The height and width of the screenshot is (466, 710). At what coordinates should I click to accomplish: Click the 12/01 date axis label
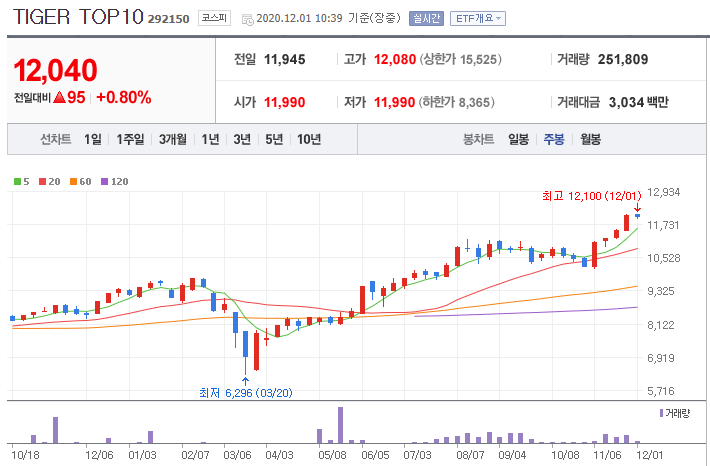(649, 455)
